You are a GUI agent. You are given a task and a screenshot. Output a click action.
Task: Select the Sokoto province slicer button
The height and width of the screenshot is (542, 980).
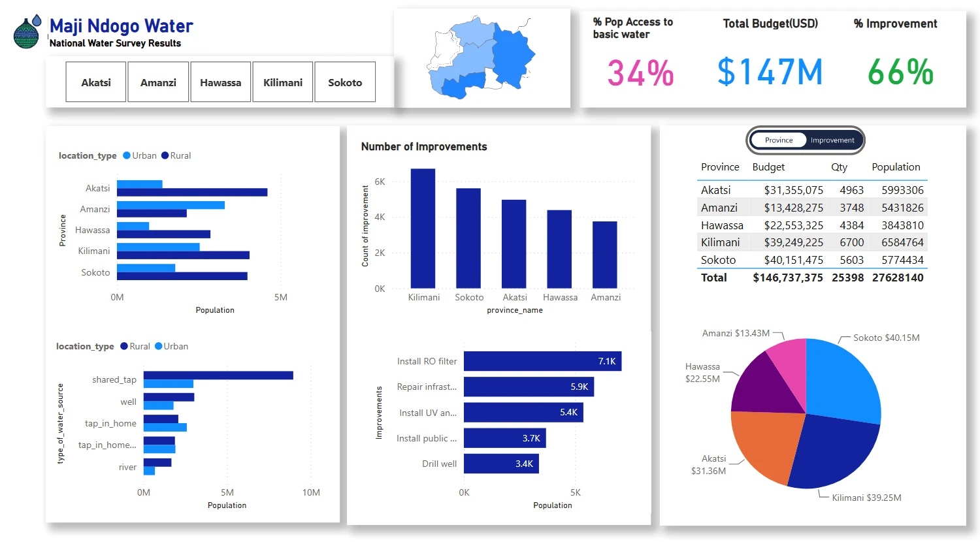[345, 82]
